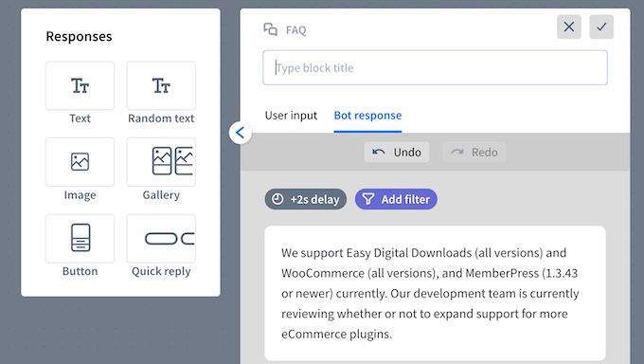644x364 pixels.
Task: Select the Random text response block
Action: click(161, 85)
